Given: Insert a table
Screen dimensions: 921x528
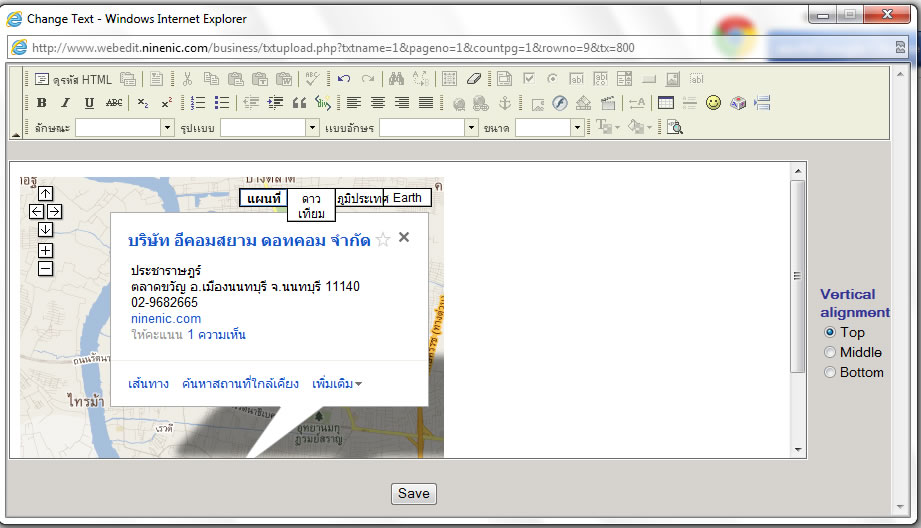Looking at the screenshot, I should (665, 103).
